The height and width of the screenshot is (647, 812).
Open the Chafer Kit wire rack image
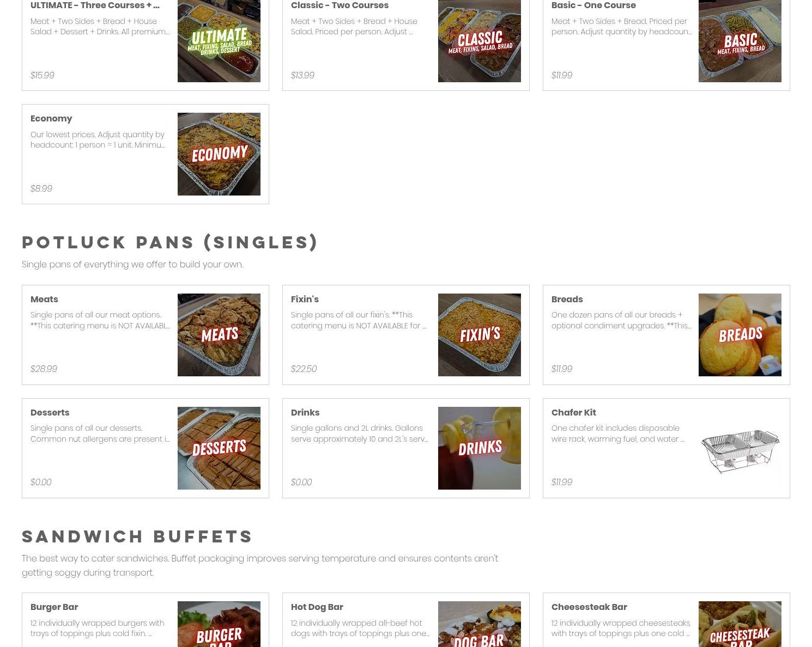[740, 448]
